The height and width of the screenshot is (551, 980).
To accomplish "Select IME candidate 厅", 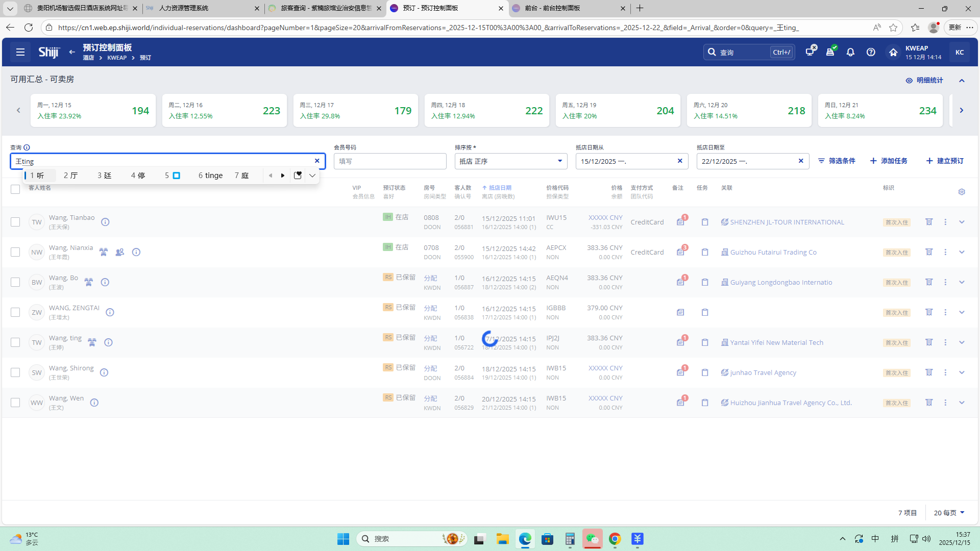I will coord(70,176).
